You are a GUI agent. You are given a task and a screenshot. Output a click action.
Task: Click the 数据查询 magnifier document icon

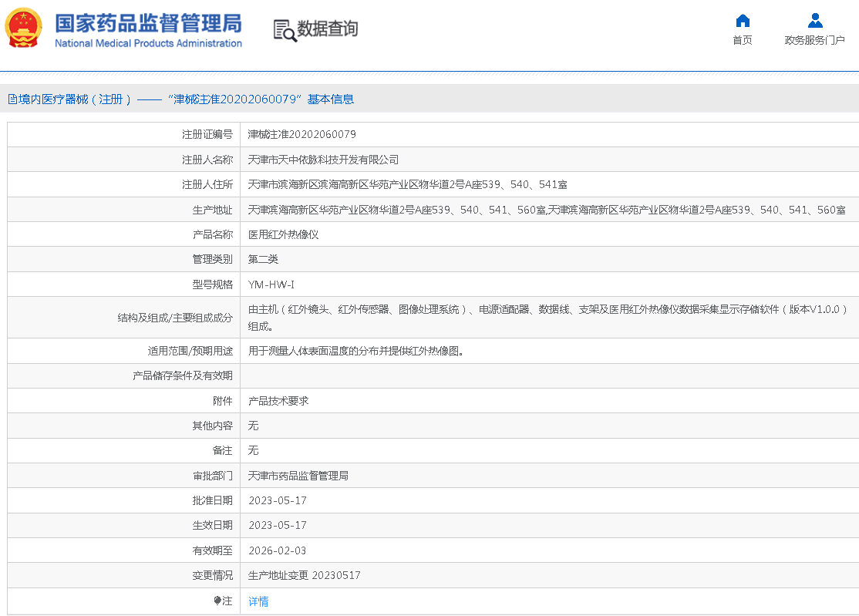tap(285, 30)
